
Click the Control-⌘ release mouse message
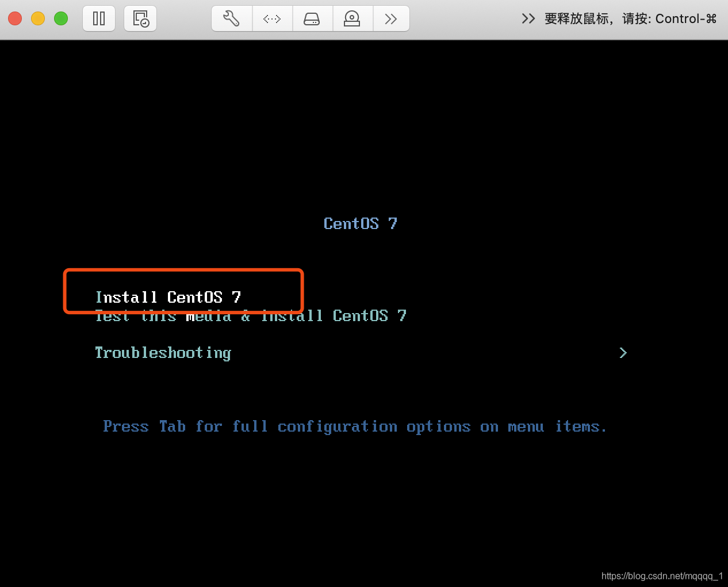(630, 18)
